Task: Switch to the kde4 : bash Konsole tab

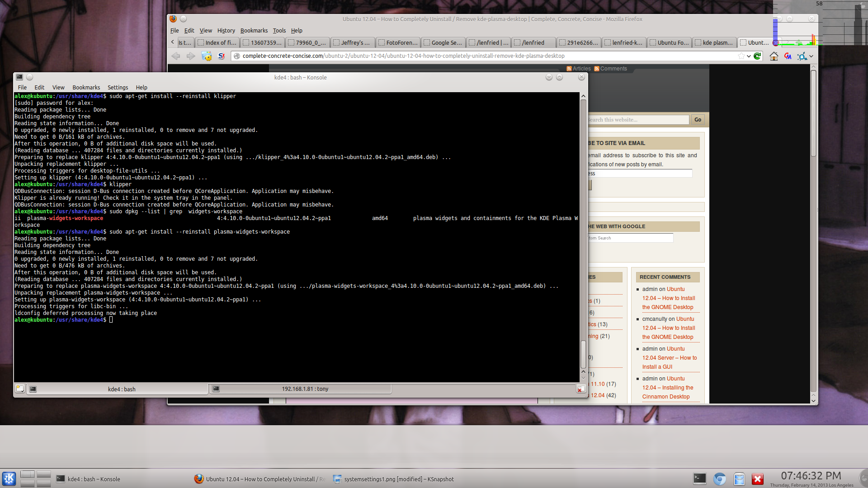Action: [x=117, y=389]
